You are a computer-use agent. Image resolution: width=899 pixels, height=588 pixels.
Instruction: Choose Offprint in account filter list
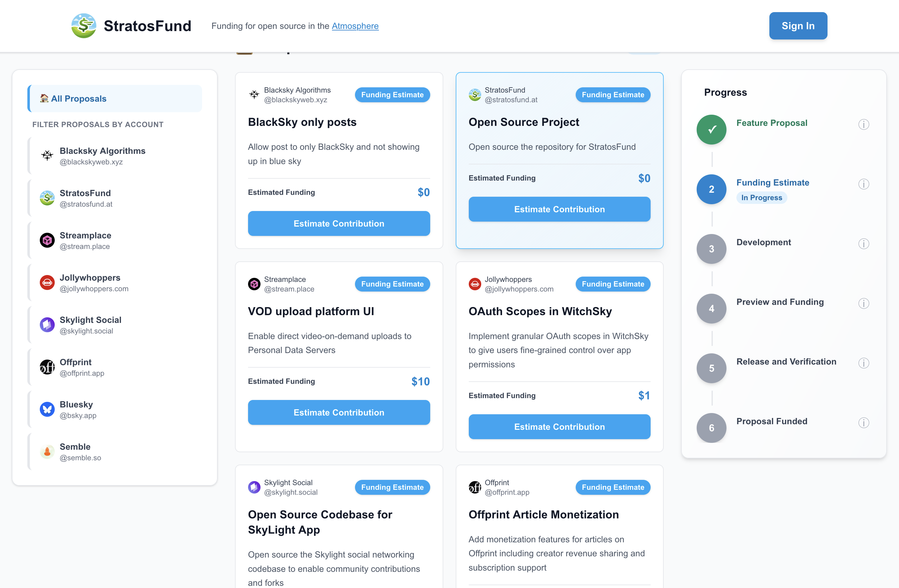115,367
